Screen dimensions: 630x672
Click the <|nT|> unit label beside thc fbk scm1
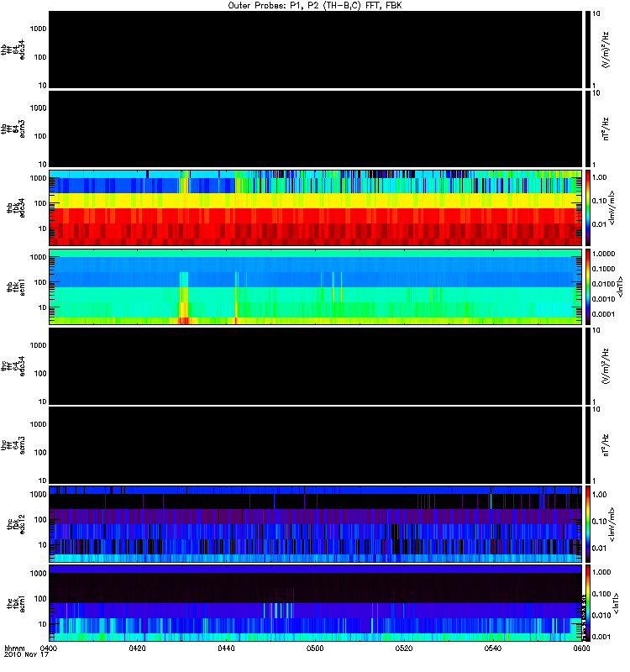(x=616, y=603)
